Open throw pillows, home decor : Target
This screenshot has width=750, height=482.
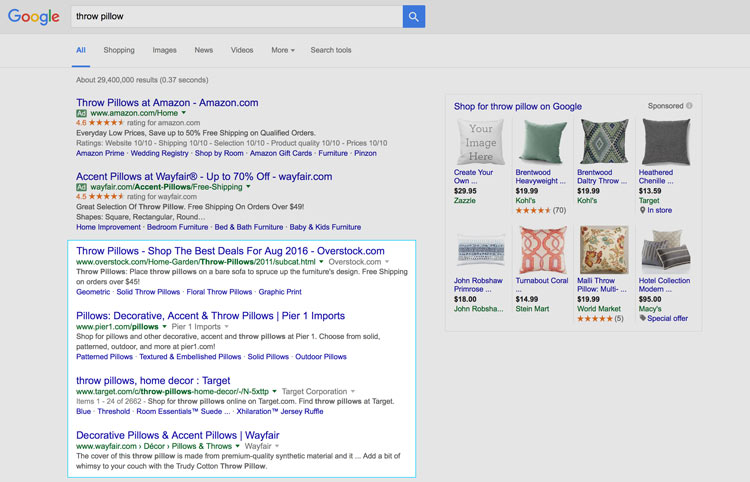[153, 381]
